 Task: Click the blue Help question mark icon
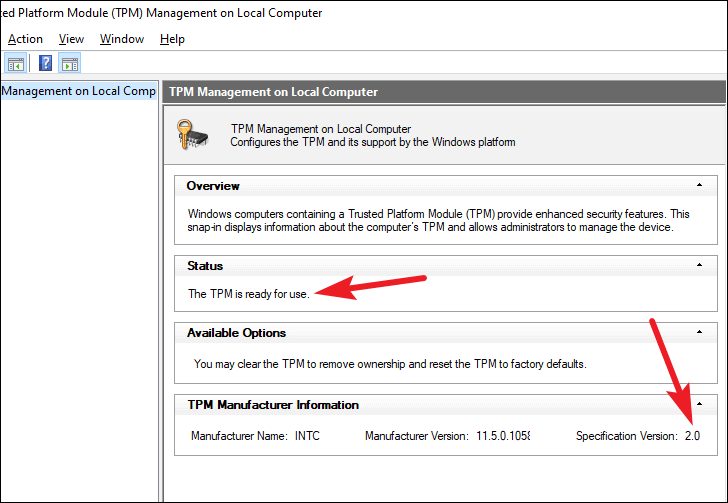click(x=46, y=63)
